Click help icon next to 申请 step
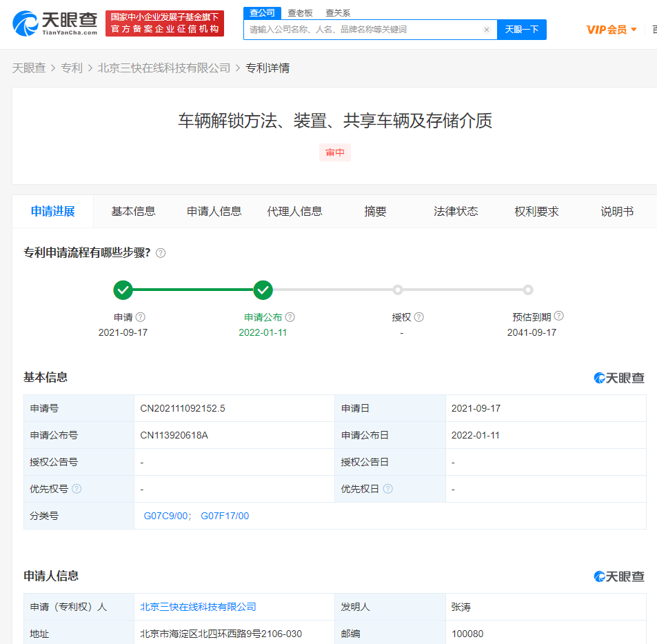The width and height of the screenshot is (657, 644). click(x=141, y=317)
